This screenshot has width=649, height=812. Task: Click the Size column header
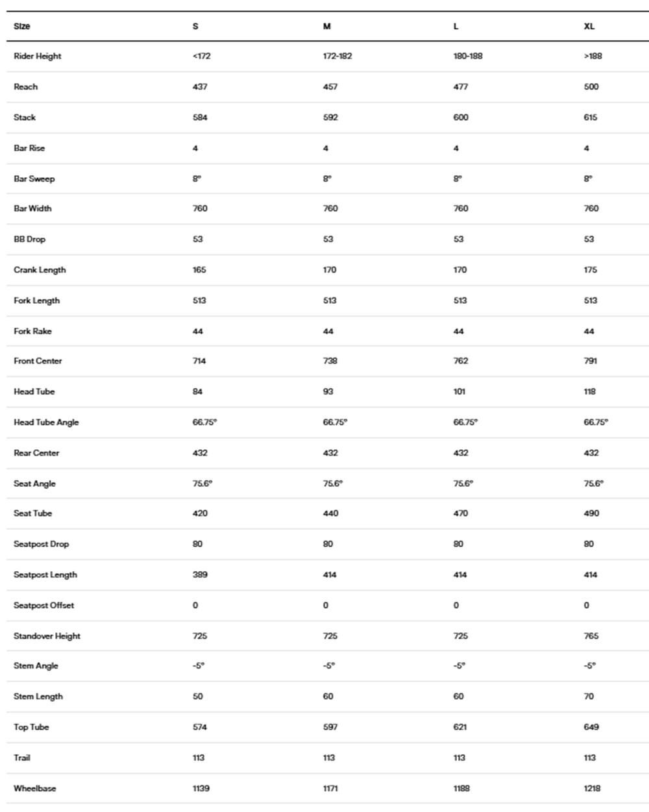point(22,27)
